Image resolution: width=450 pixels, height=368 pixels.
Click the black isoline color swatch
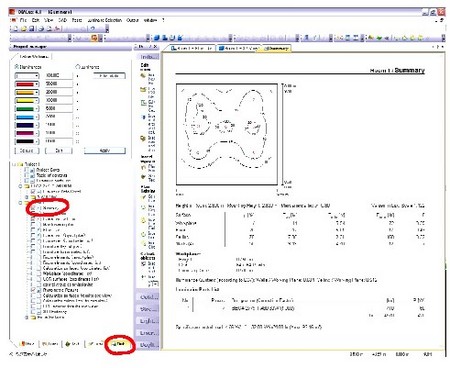tap(25, 142)
